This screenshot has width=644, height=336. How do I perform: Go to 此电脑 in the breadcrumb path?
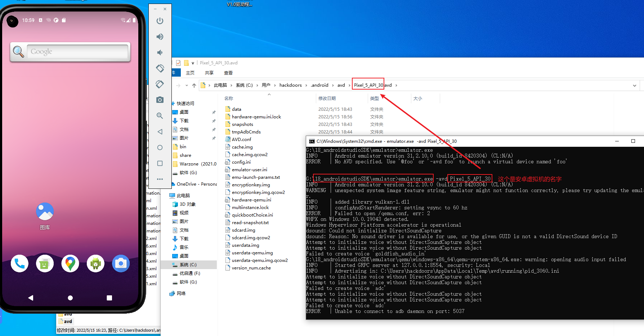click(x=220, y=85)
